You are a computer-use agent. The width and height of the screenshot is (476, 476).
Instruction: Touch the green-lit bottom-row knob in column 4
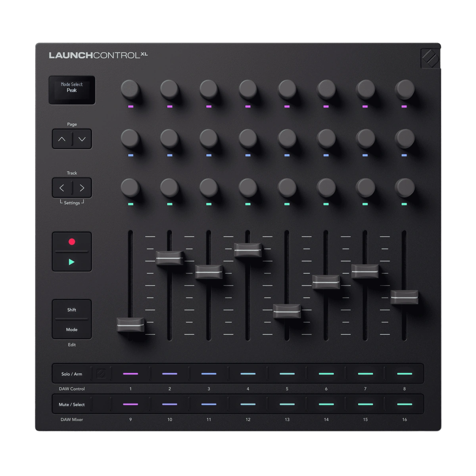pos(248,187)
